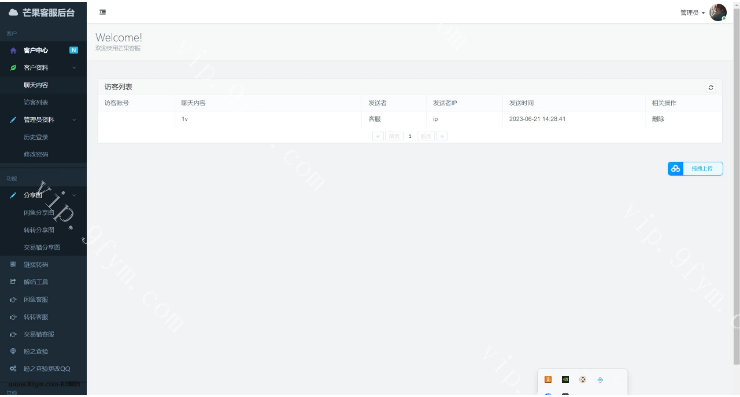This screenshot has height=397, width=740.
Task: Go to last page with » button
Action: 442,136
